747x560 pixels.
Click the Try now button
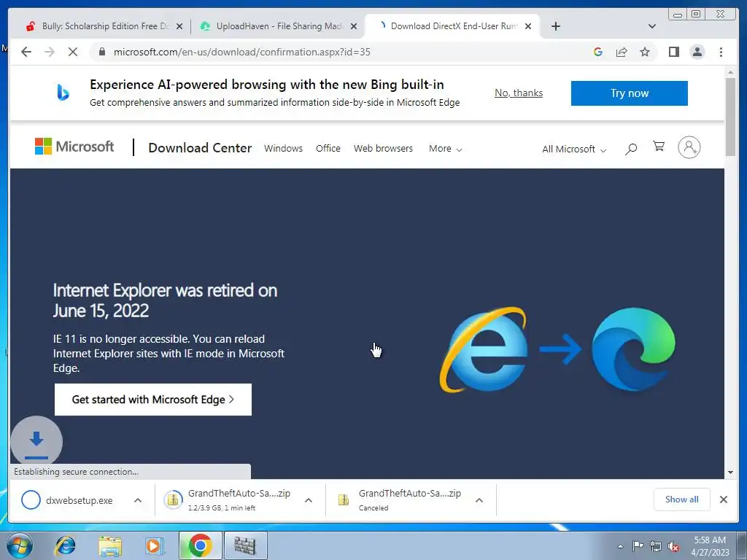[x=630, y=93]
